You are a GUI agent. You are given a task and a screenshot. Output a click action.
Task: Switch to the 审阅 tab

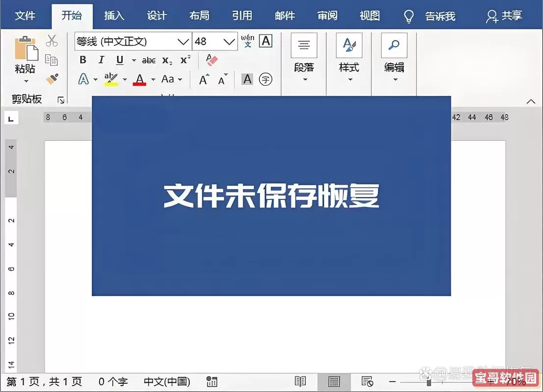click(327, 16)
